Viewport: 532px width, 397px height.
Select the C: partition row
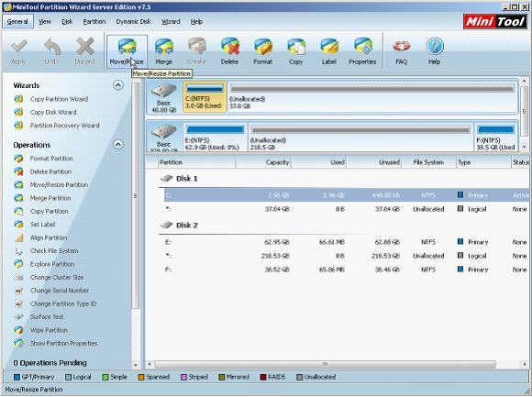[347, 195]
